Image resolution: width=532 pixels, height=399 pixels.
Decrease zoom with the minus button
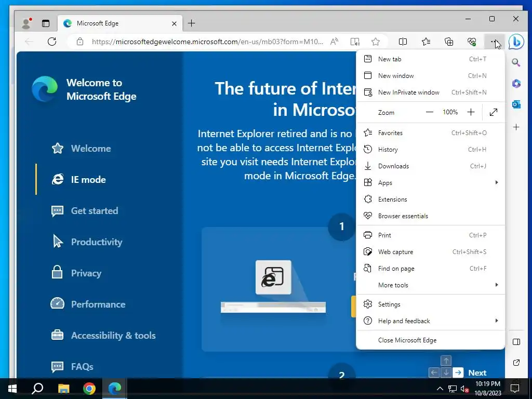click(430, 112)
